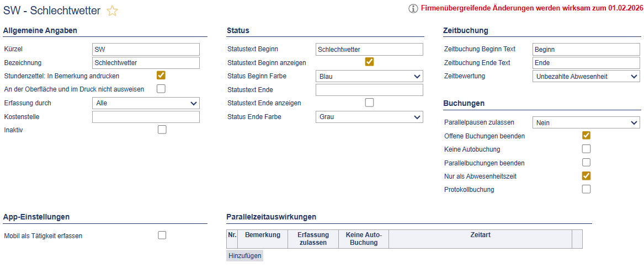The height and width of the screenshot is (268, 644).
Task: Expand the Zeitbewertung dropdown
Action: (x=586, y=77)
